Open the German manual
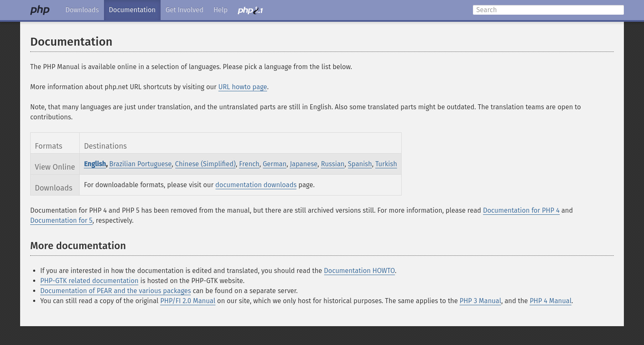 pyautogui.click(x=275, y=164)
